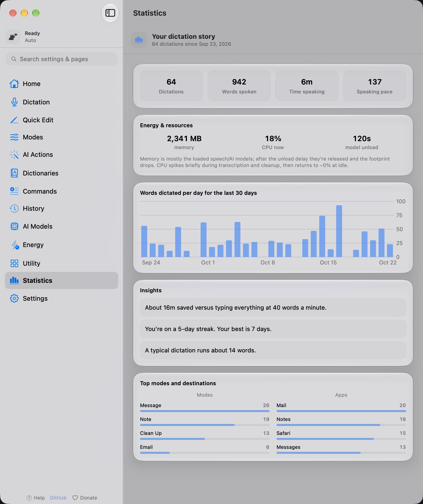Click the History clock icon
The width and height of the screenshot is (423, 504).
point(14,209)
